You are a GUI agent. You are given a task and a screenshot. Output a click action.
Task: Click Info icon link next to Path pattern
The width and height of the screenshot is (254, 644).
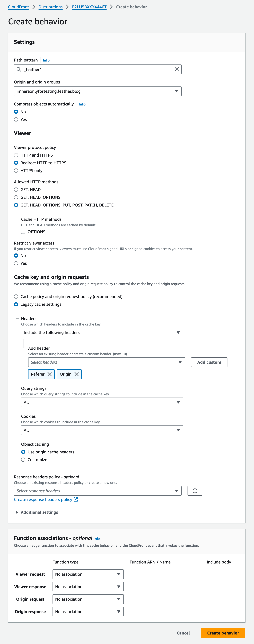pyautogui.click(x=46, y=60)
